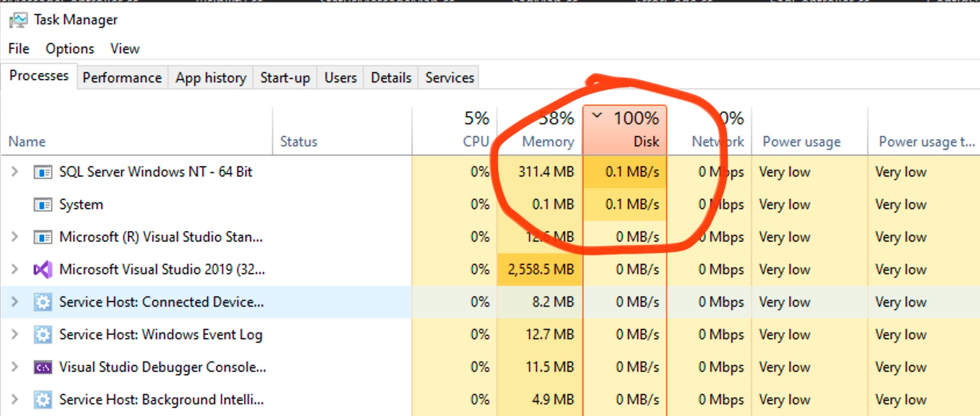
Task: Click SQL Server's 0.1 MB/s disk cell
Action: pos(625,172)
